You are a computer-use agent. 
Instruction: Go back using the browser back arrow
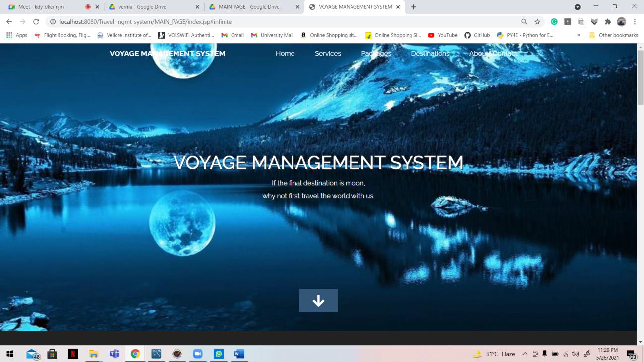pyautogui.click(x=9, y=22)
